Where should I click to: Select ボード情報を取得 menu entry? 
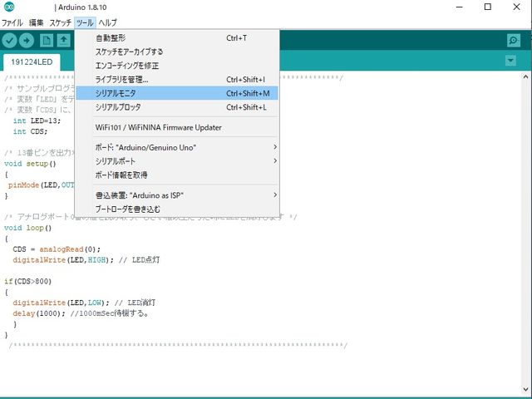pyautogui.click(x=177, y=175)
